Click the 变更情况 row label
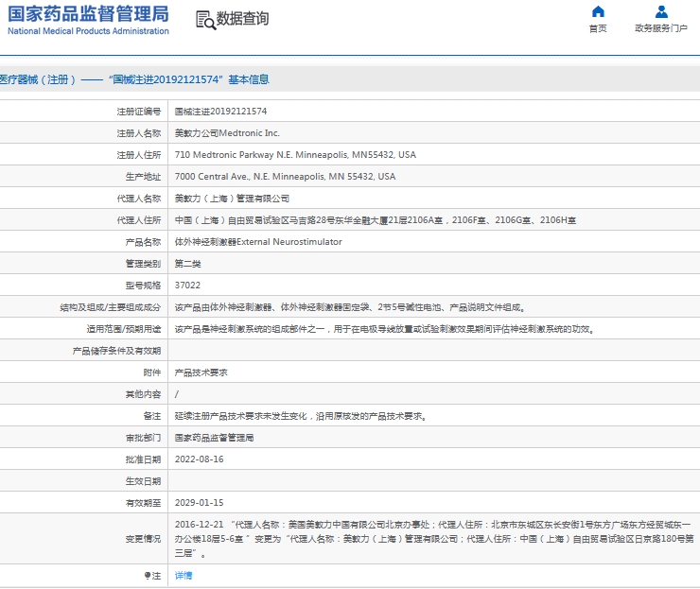This screenshot has height=589, width=700. pyautogui.click(x=143, y=539)
